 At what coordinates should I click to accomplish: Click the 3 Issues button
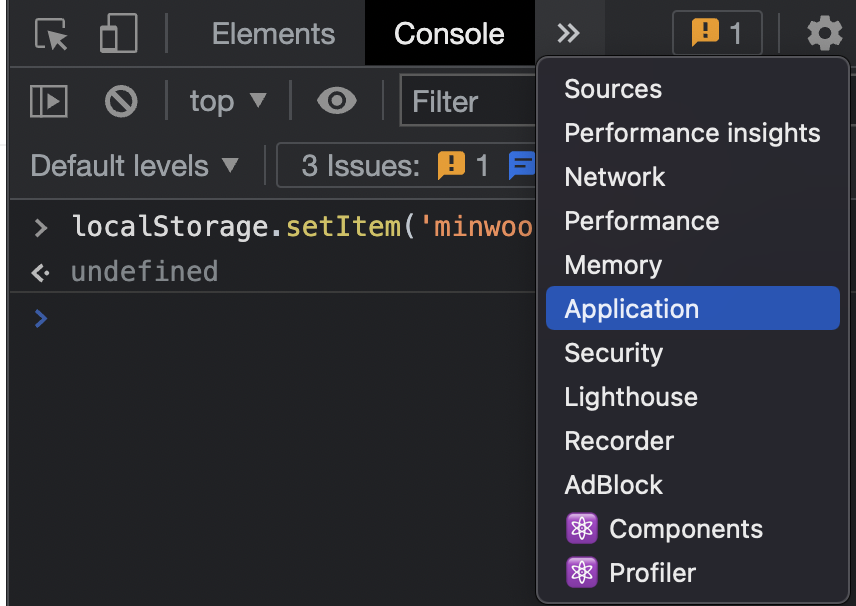click(400, 166)
